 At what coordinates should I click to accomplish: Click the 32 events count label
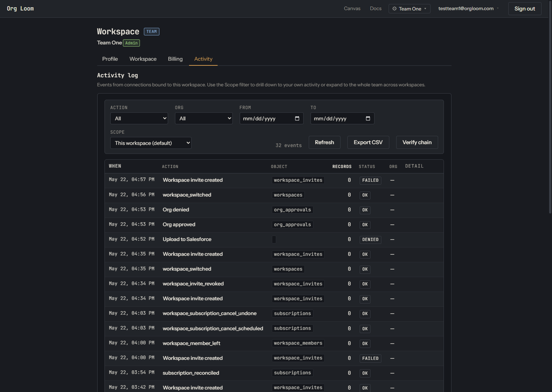tap(288, 145)
